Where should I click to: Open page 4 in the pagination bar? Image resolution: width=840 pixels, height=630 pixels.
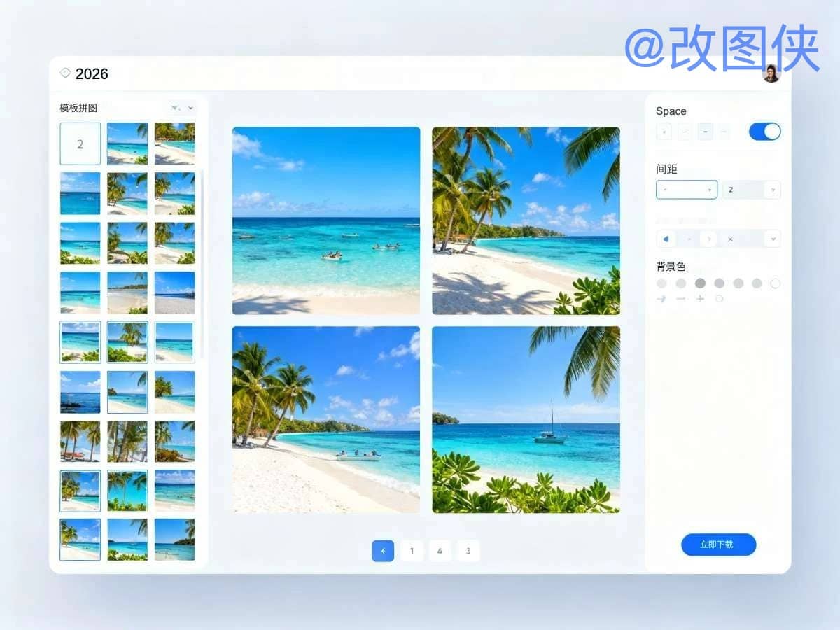click(440, 551)
